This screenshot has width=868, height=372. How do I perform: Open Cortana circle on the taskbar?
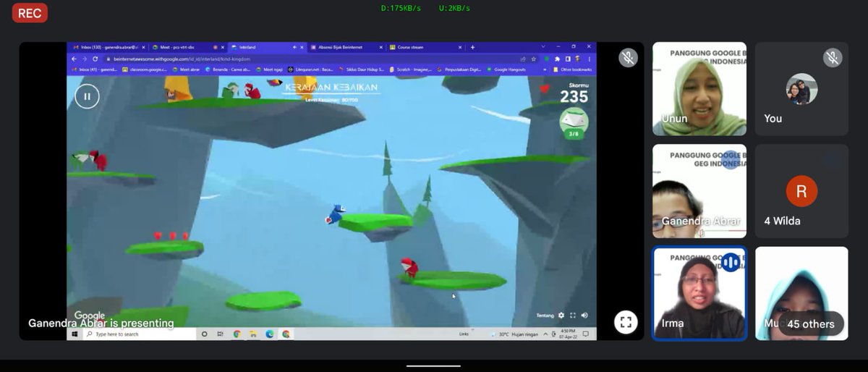(205, 334)
